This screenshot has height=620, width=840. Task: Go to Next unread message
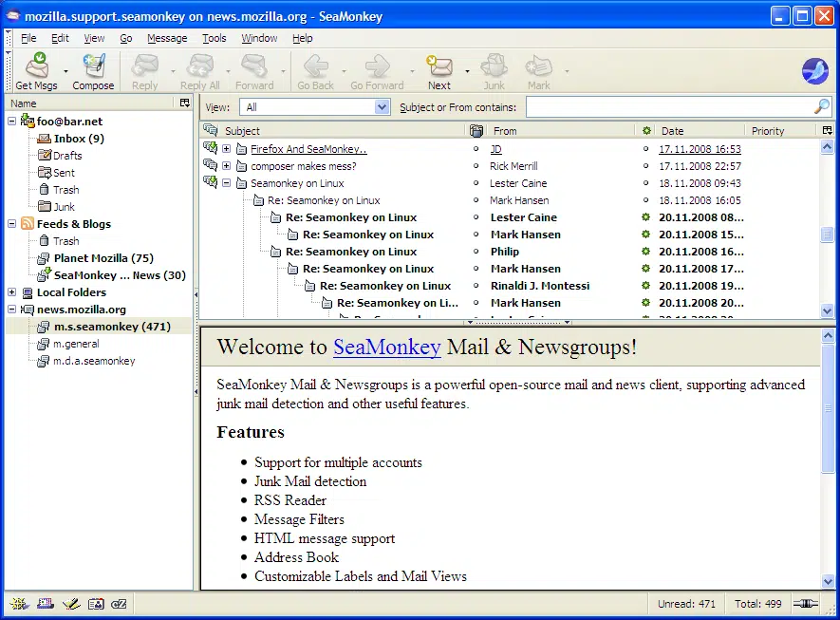439,70
